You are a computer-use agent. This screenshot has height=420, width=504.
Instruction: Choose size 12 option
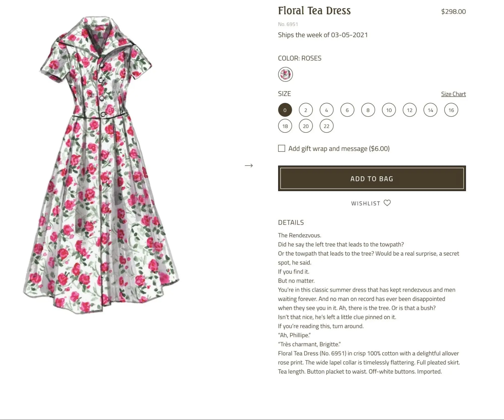pos(409,110)
